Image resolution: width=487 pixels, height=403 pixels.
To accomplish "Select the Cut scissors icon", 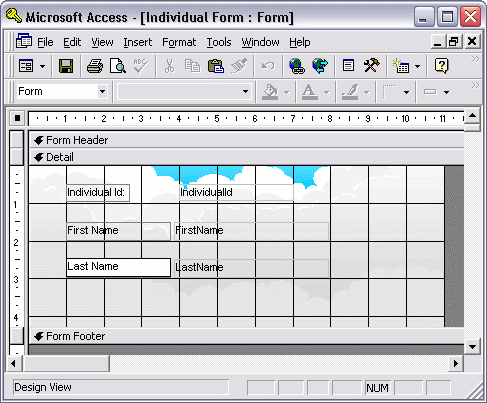I will pyautogui.click(x=169, y=66).
